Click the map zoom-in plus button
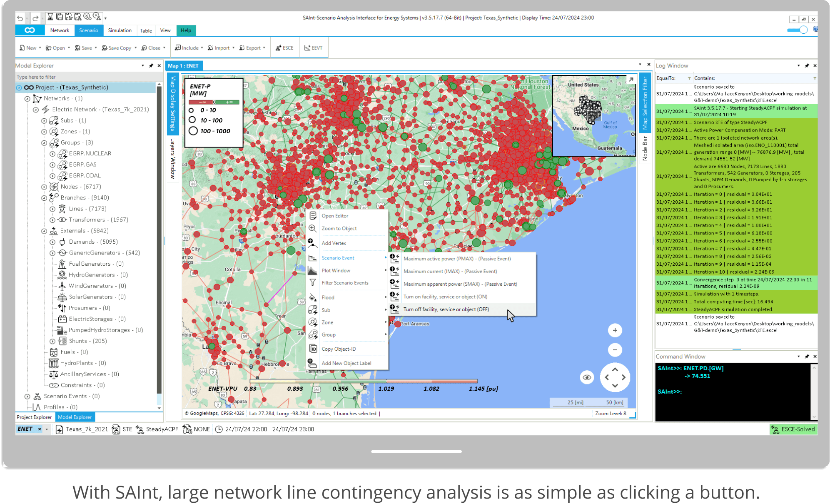Screen dimensions: 830x504 pos(615,330)
